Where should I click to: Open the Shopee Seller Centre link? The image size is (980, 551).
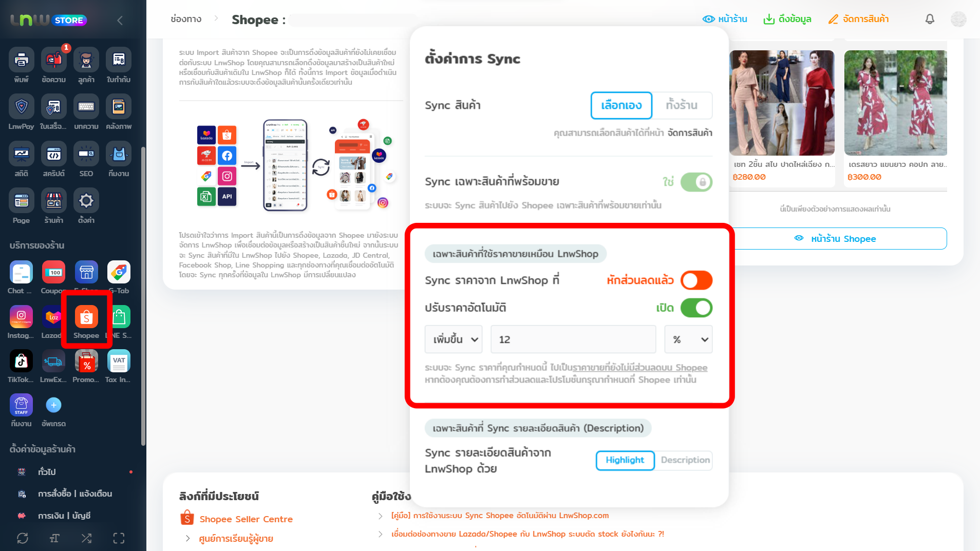[246, 519]
